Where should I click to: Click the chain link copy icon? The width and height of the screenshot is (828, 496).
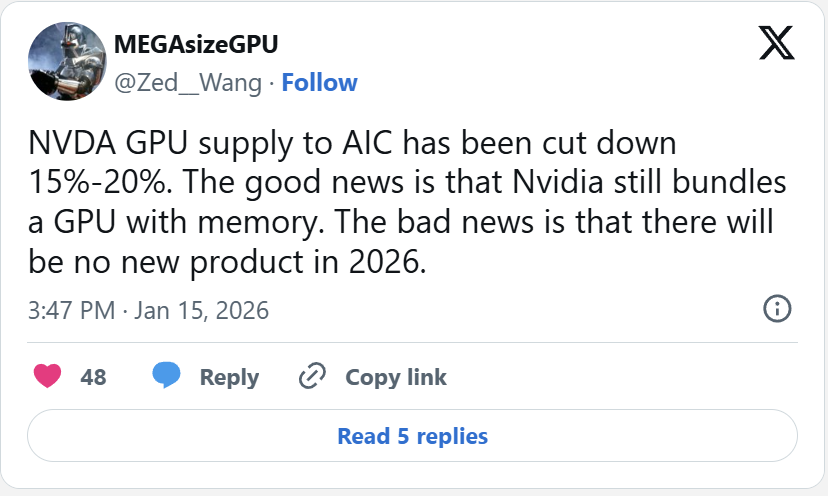click(313, 377)
